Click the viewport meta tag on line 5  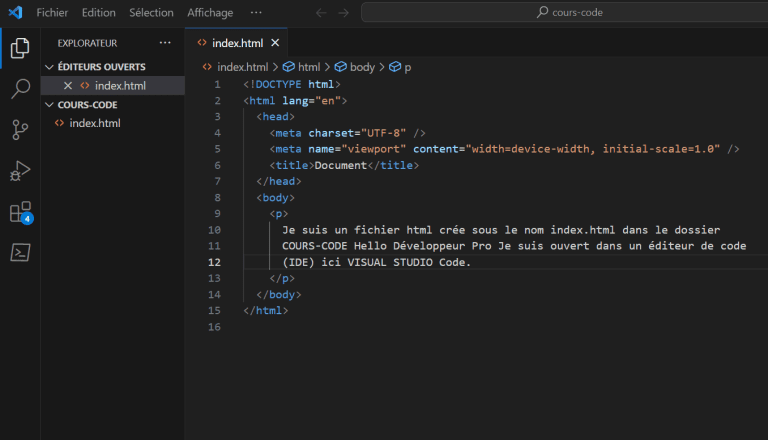click(504, 149)
